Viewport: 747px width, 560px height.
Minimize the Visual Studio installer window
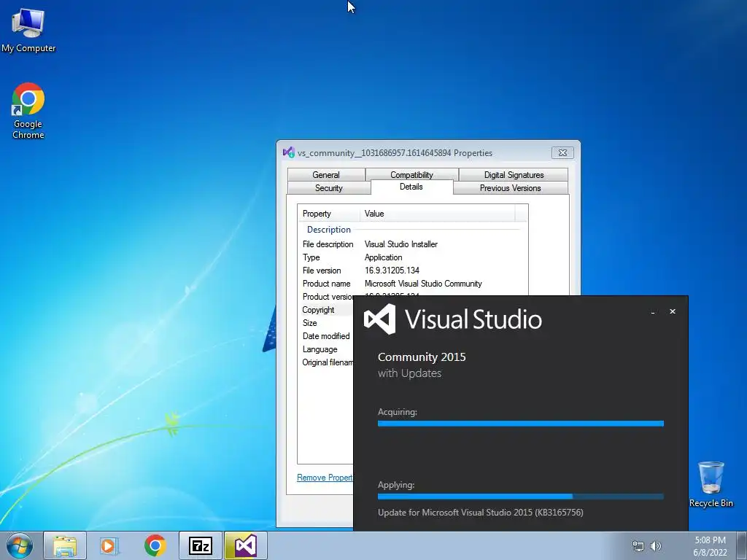tap(653, 312)
